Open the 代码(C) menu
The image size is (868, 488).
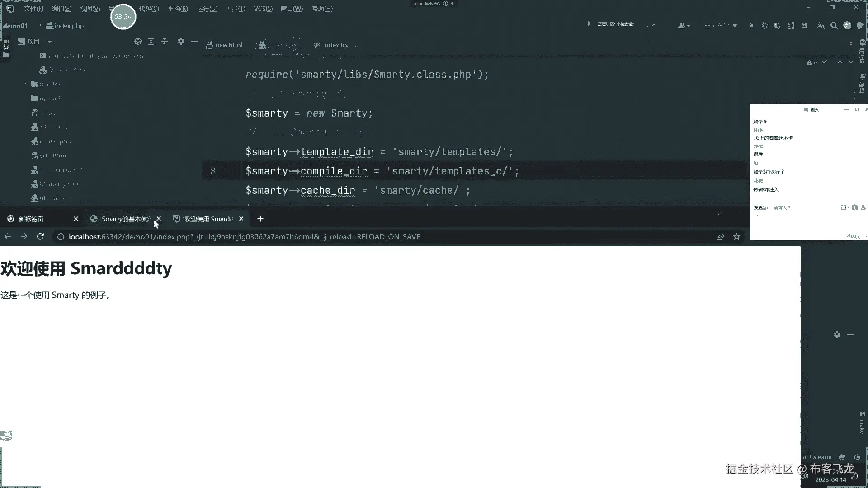[x=149, y=9]
